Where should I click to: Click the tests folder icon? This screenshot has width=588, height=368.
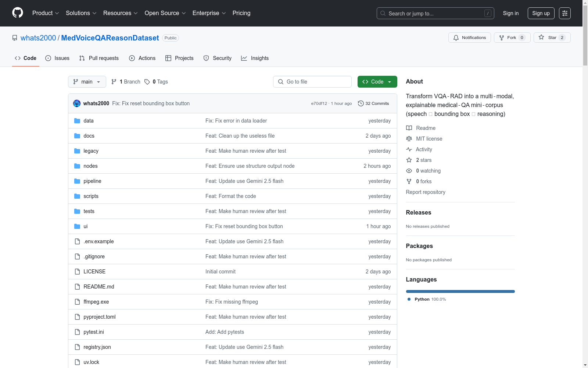[x=77, y=211]
